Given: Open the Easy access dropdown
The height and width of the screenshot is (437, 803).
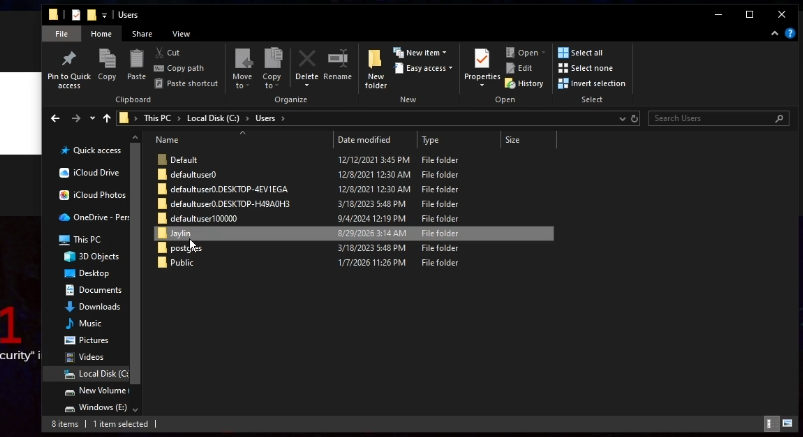Looking at the screenshot, I should coord(424,68).
